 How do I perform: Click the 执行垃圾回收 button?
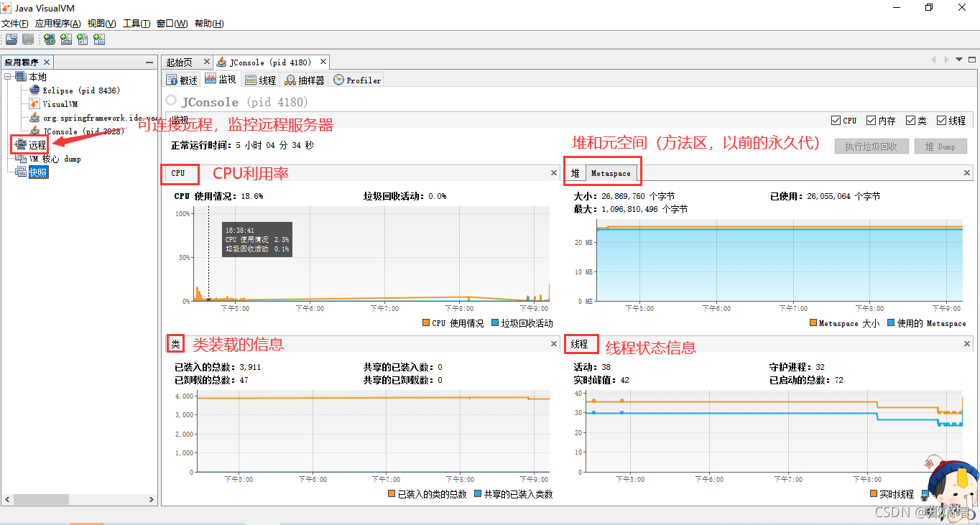click(x=872, y=147)
